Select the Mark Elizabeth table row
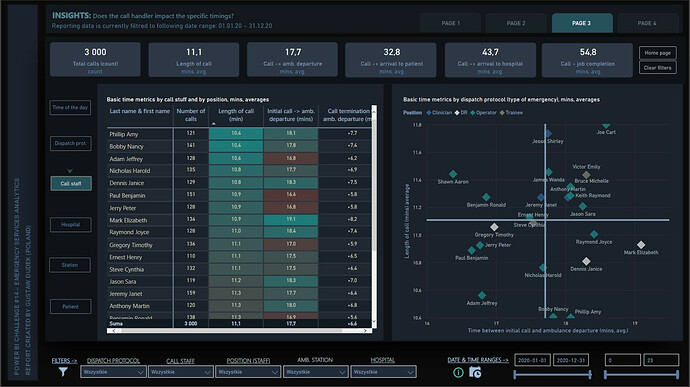 (239, 220)
